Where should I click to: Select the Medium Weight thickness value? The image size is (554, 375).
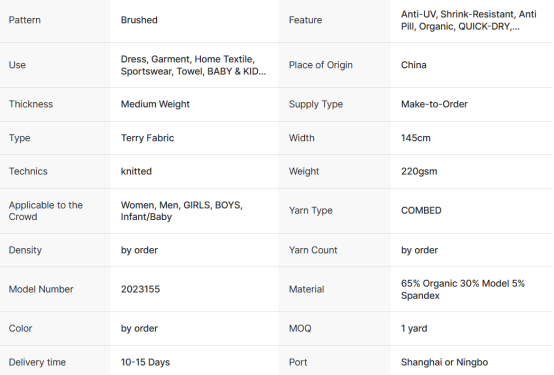[155, 104]
